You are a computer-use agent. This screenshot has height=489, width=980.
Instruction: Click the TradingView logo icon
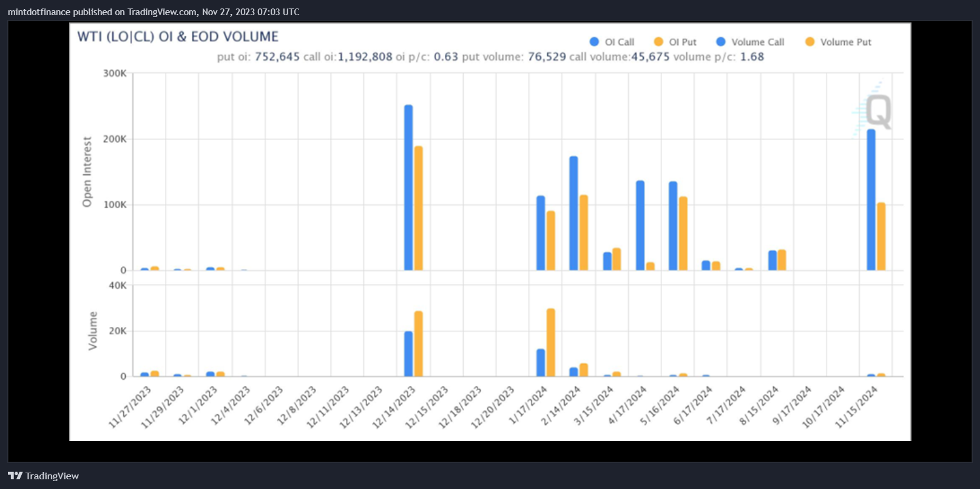coord(15,476)
